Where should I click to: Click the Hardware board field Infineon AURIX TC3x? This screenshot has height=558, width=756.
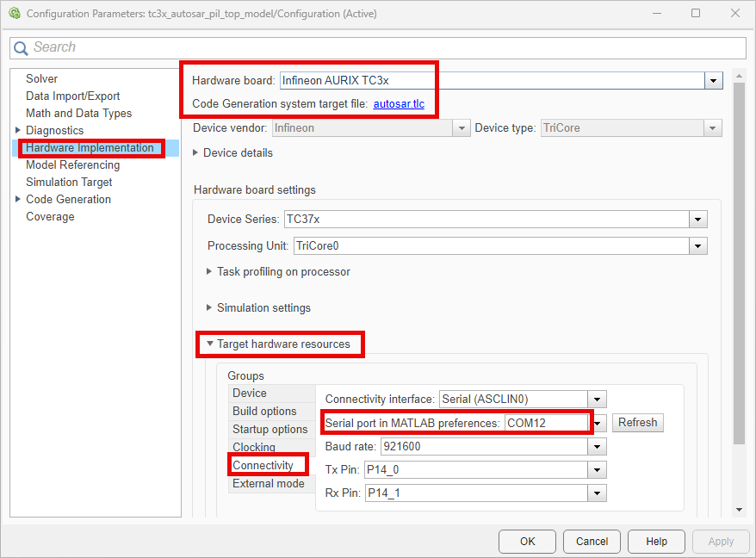click(493, 81)
